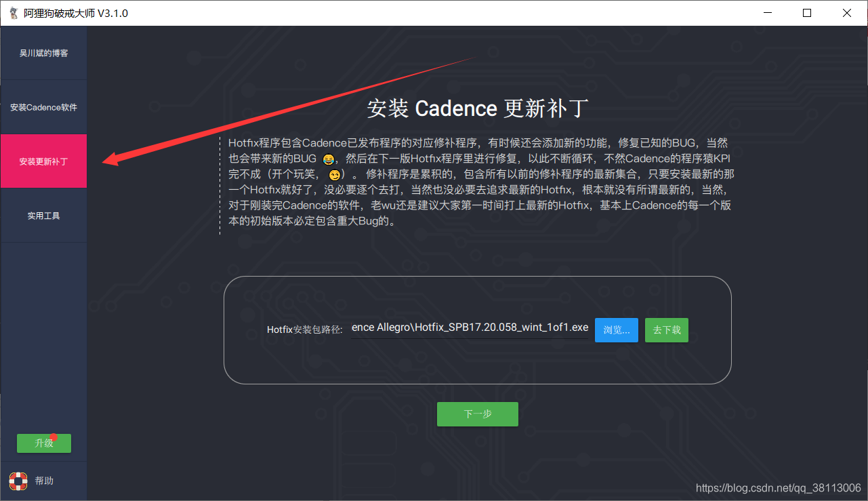
Task: Click the app icon in title bar
Action: (x=14, y=13)
